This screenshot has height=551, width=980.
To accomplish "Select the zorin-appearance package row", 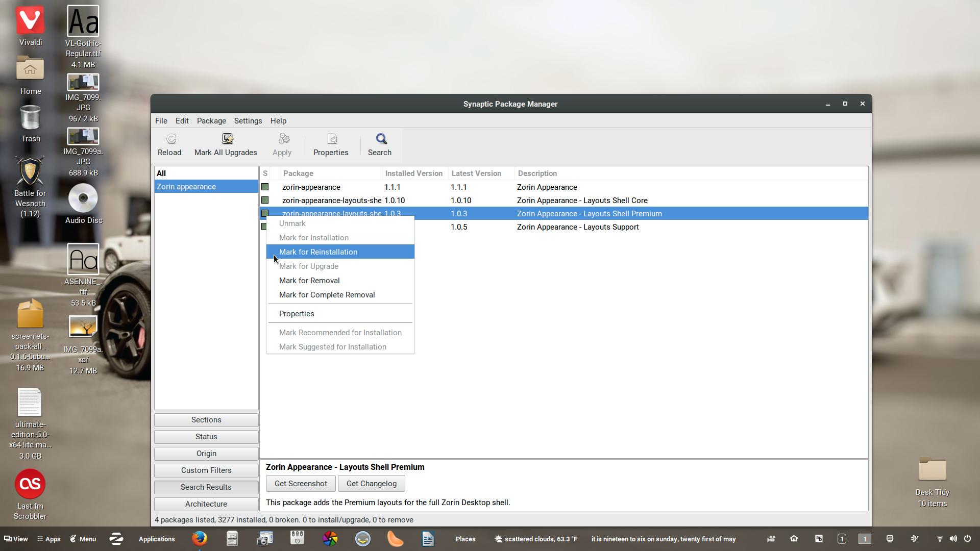I will (563, 187).
